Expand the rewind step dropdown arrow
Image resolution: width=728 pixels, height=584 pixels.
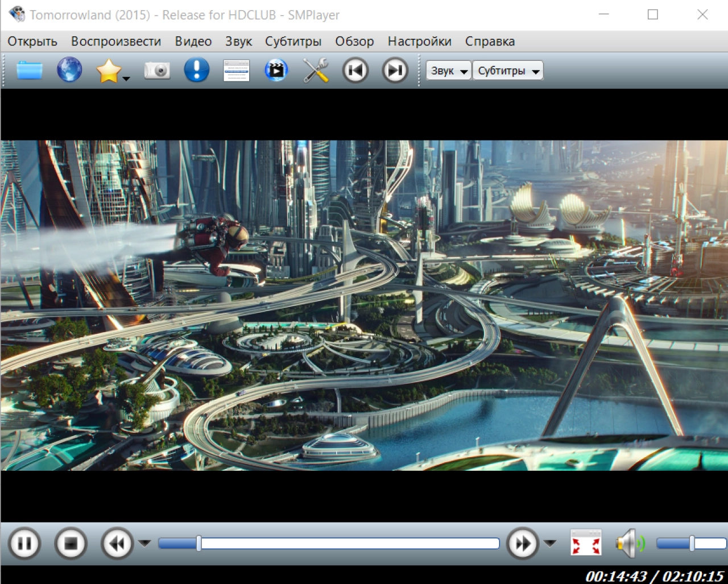tap(144, 544)
